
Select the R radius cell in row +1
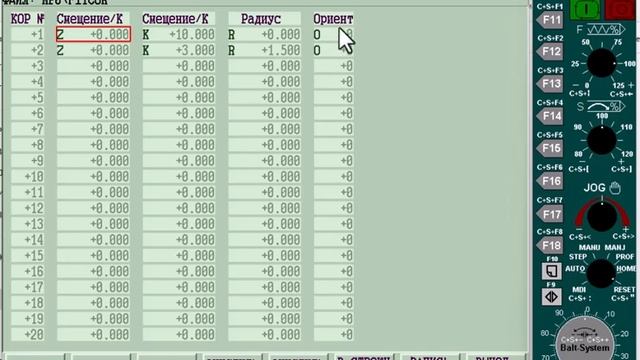point(264,34)
